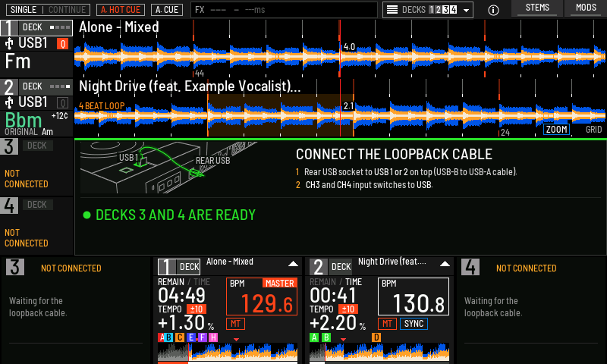Open the STEMS tab
The width and height of the screenshot is (607, 364).
click(537, 8)
